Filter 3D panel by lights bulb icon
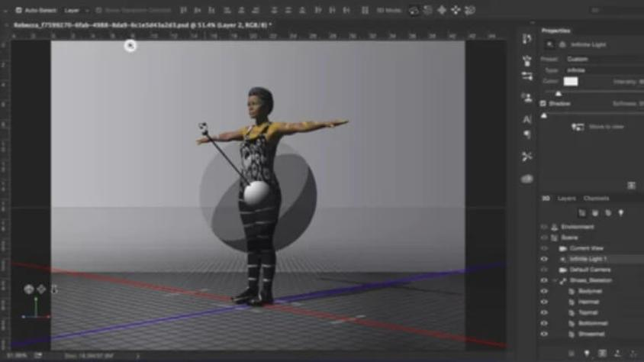 (621, 213)
